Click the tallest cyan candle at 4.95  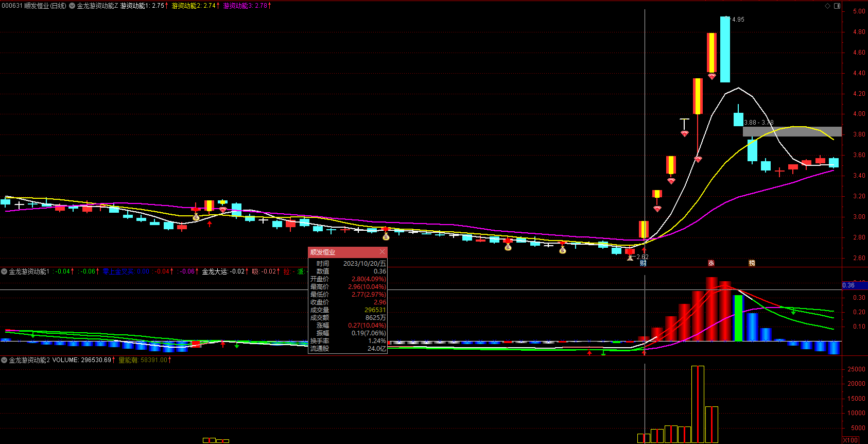725,49
